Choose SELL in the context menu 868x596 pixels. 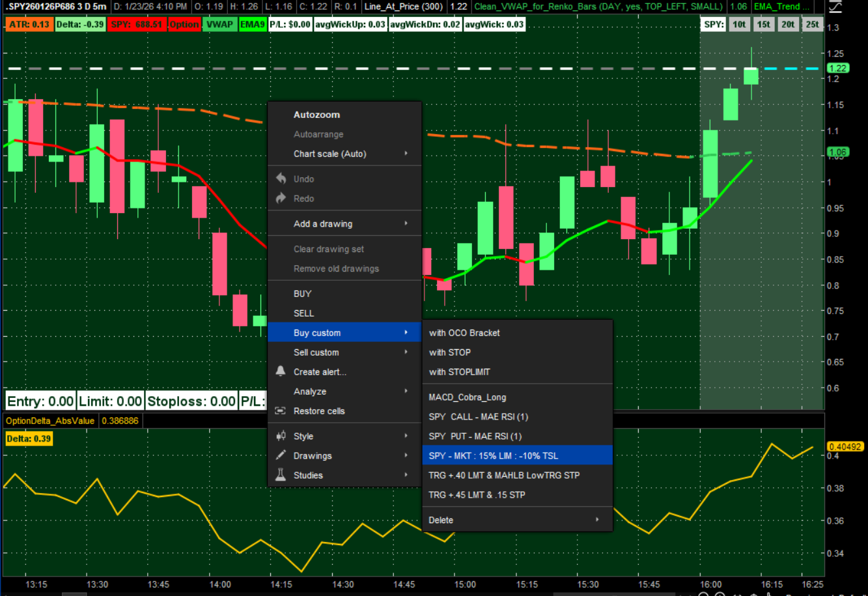pyautogui.click(x=303, y=313)
